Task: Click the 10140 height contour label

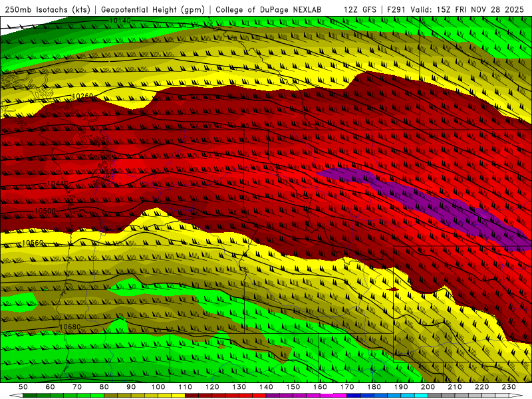Action: click(x=120, y=21)
